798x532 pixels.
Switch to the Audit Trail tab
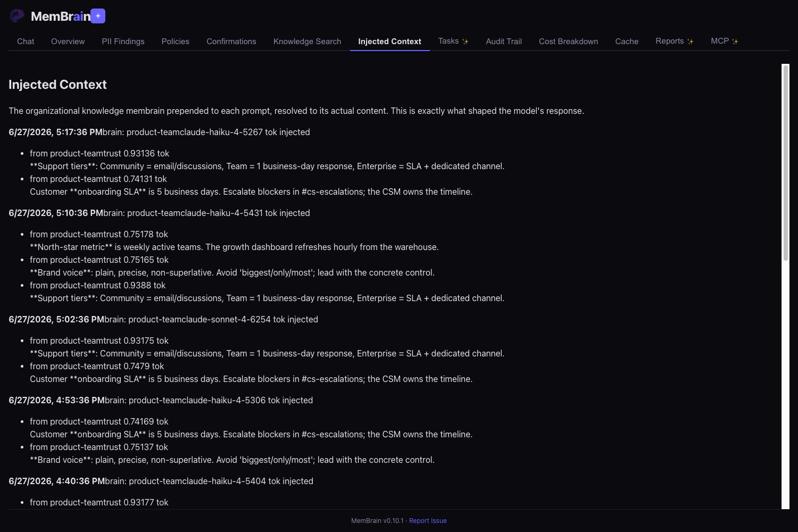point(504,41)
